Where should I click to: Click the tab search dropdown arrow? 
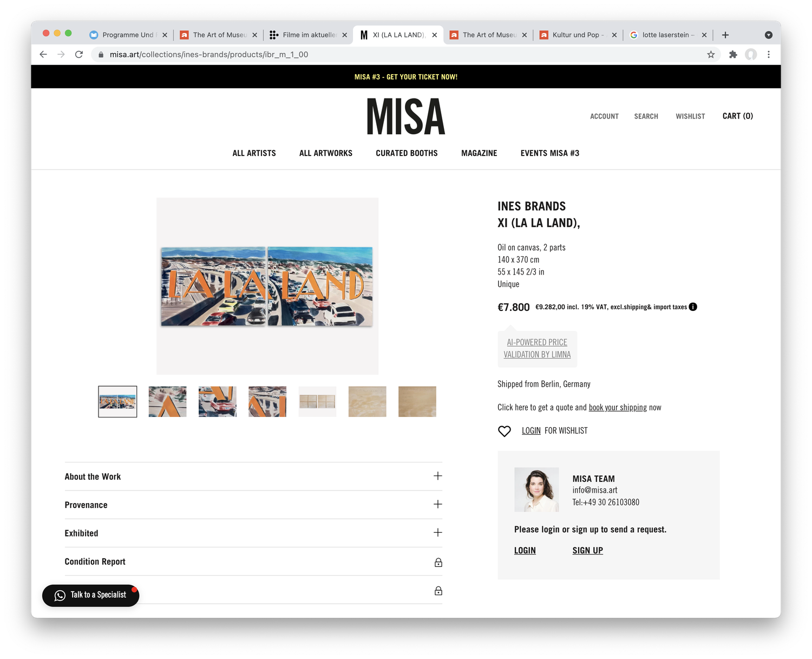point(768,35)
